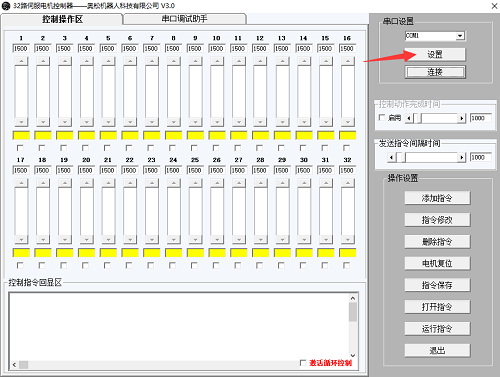Click inside the 控制指令回显区 text area
500x377 pixels.
click(x=179, y=327)
